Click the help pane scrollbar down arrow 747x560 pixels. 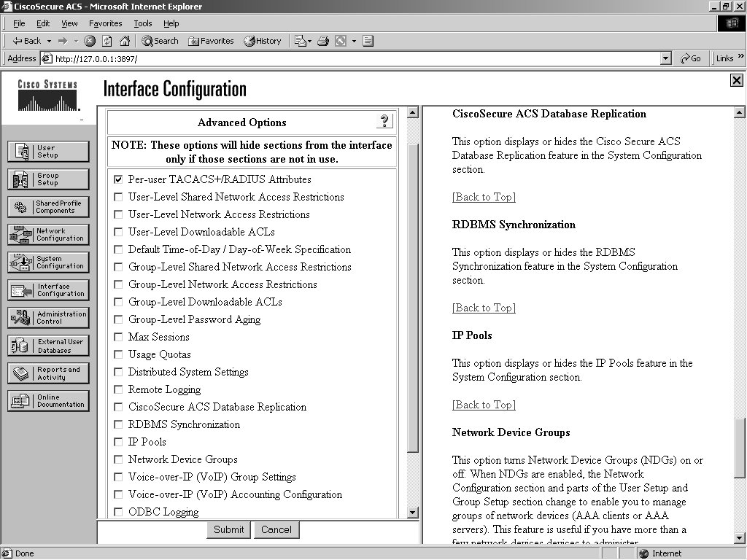pyautogui.click(x=740, y=537)
